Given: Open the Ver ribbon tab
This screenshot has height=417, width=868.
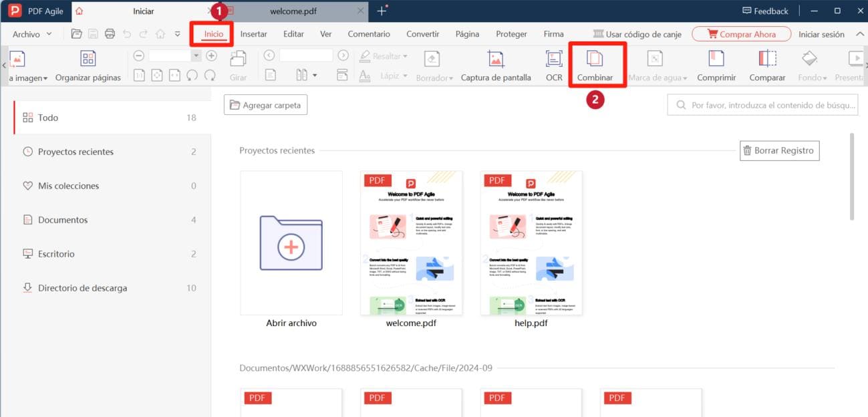Looking at the screenshot, I should (x=325, y=34).
